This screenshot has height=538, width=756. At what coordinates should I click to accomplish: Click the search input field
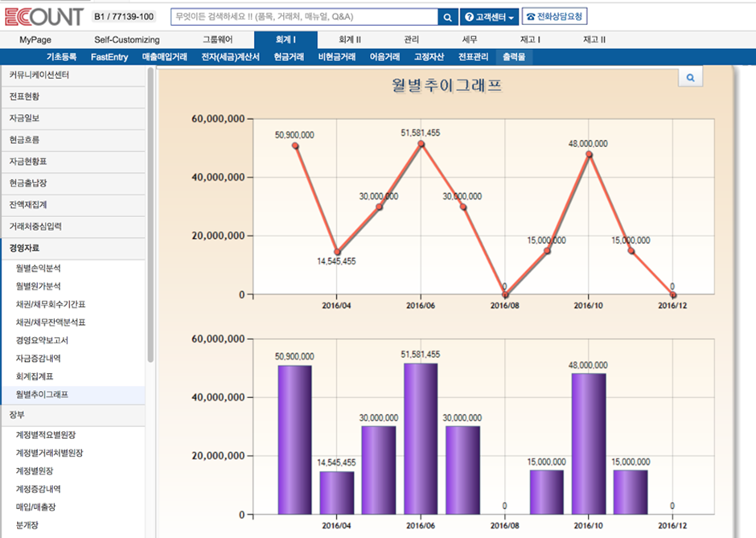click(304, 17)
